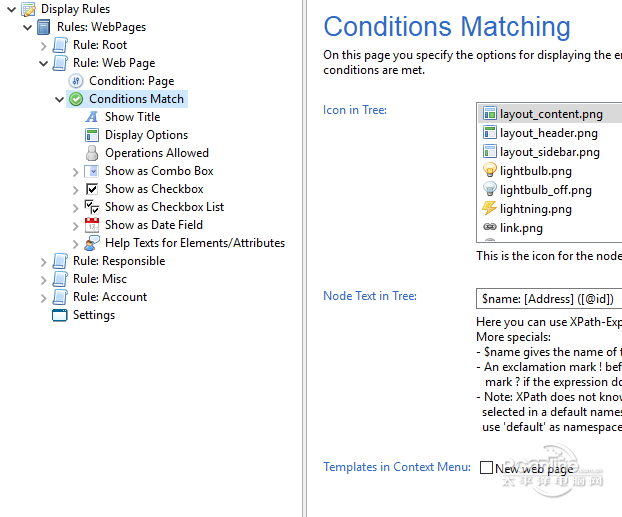Select layout_header.png from icon list
The image size is (622, 517).
tap(548, 133)
